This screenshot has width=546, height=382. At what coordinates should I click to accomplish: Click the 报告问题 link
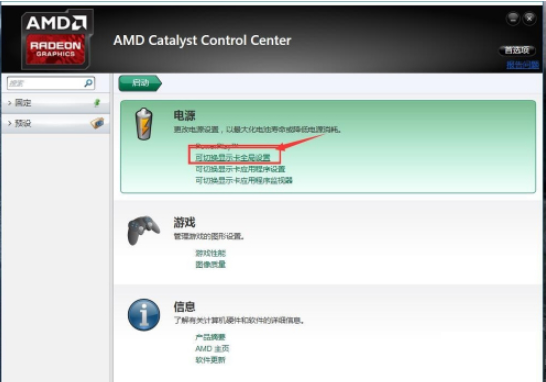coord(523,64)
